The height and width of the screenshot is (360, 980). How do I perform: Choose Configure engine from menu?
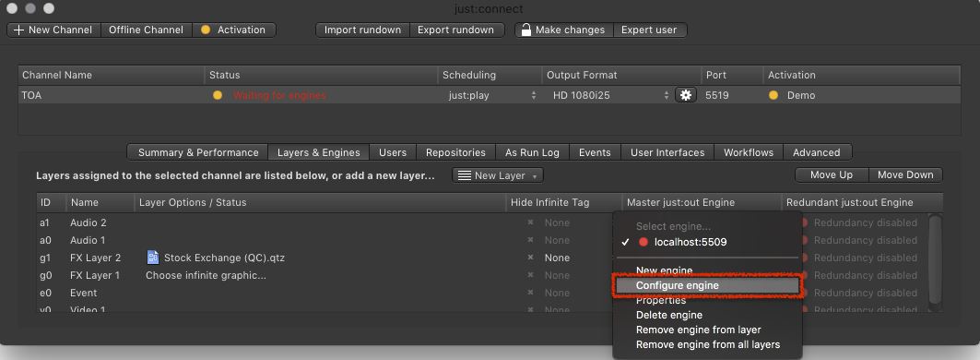[x=707, y=285]
